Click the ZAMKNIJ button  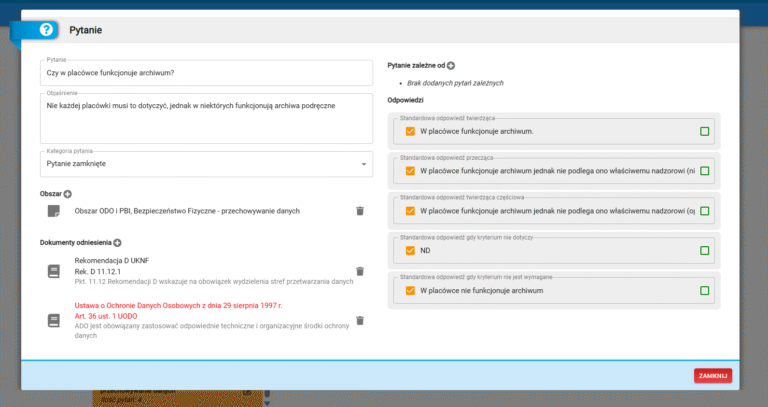pyautogui.click(x=713, y=375)
